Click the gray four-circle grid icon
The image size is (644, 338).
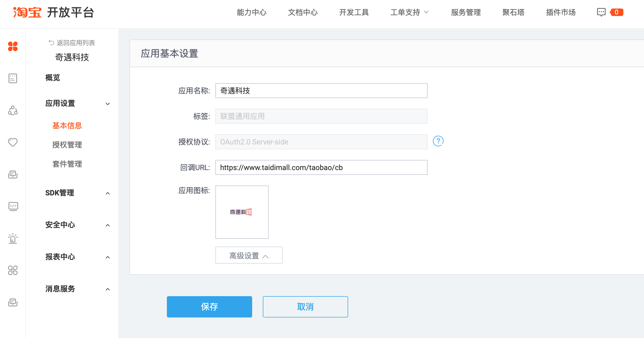(13, 270)
